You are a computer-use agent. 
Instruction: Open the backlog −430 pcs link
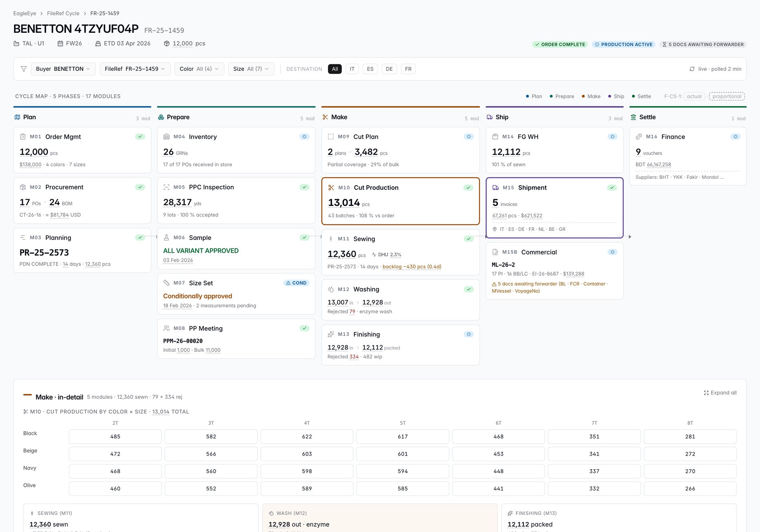412,266
